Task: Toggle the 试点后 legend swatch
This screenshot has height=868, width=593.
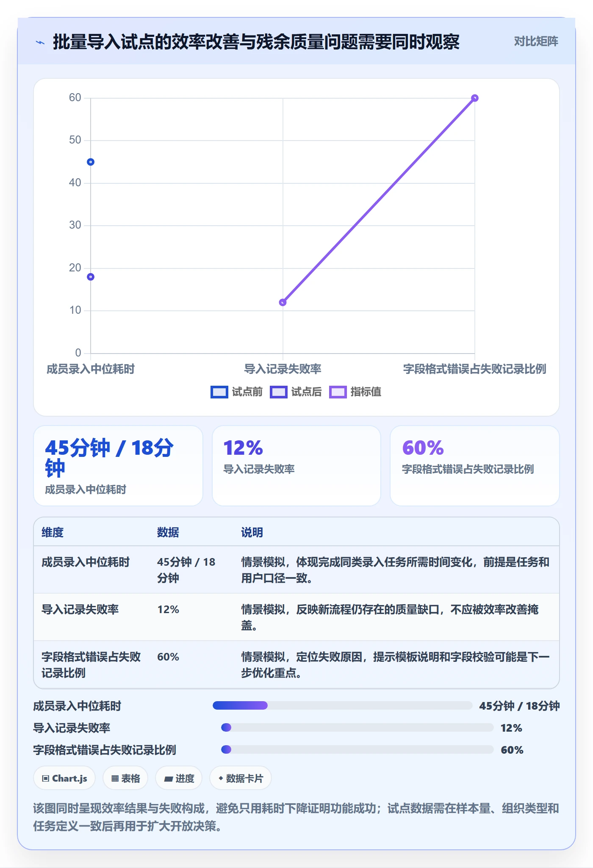Action: (279, 392)
